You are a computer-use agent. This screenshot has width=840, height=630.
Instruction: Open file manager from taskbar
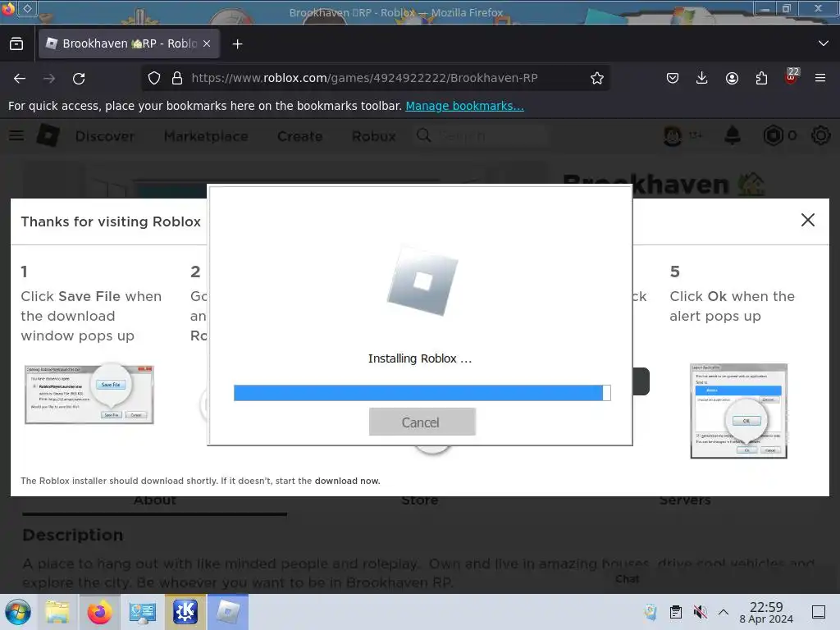[57, 612]
